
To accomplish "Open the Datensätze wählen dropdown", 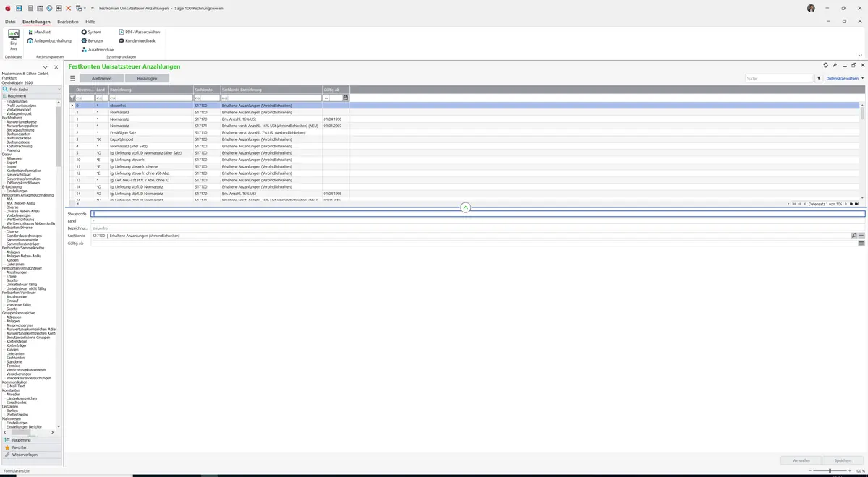I will pyautogui.click(x=845, y=78).
